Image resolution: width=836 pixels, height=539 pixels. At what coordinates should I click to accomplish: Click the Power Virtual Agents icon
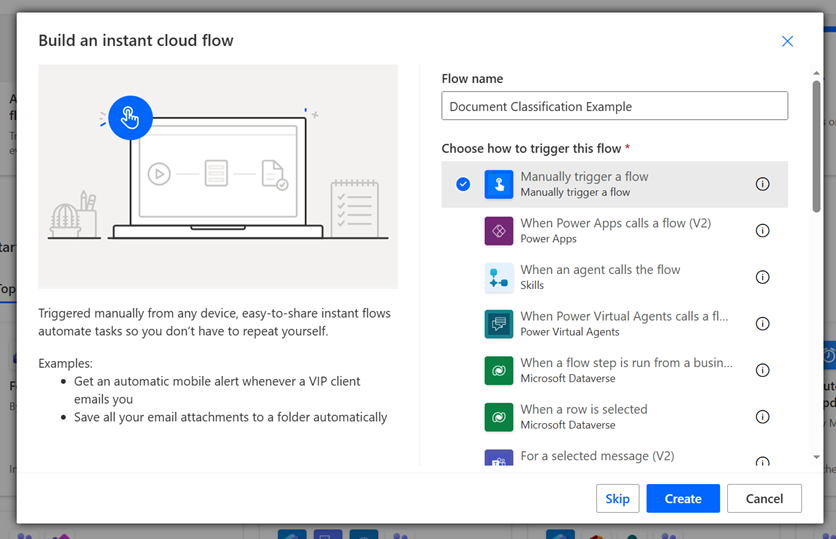pyautogui.click(x=499, y=324)
